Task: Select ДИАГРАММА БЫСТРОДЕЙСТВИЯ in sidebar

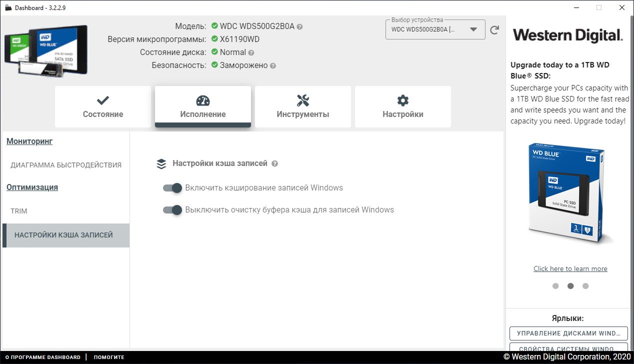Action: click(x=66, y=165)
